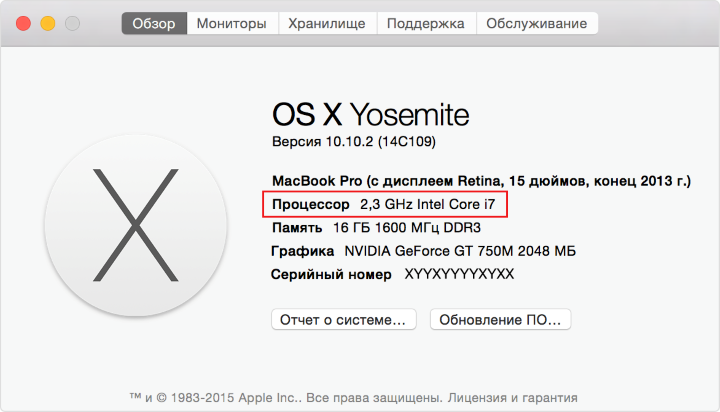Screen dimensions: 720x412
Task: Click the Обновление ПО button
Action: click(x=500, y=320)
